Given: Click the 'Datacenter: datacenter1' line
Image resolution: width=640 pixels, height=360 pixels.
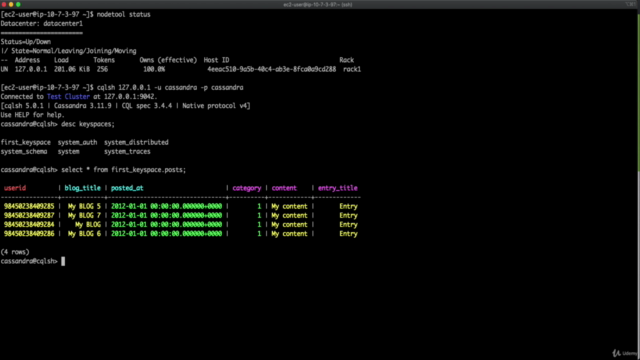Looking at the screenshot, I should [x=42, y=24].
